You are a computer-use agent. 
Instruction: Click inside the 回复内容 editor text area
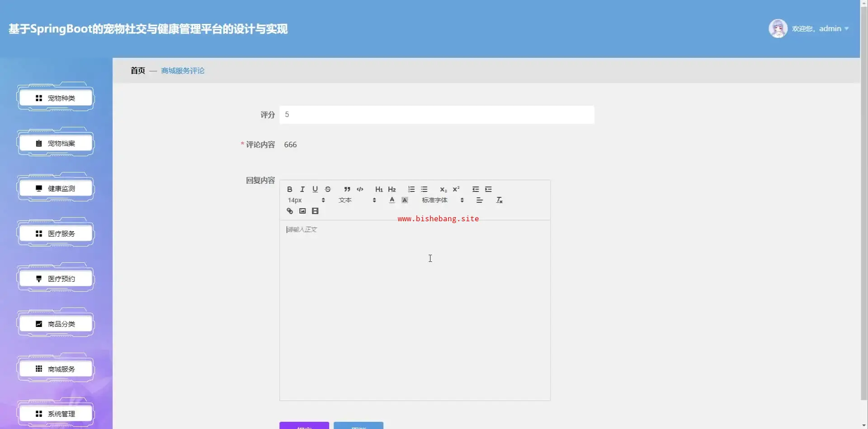[415, 310]
